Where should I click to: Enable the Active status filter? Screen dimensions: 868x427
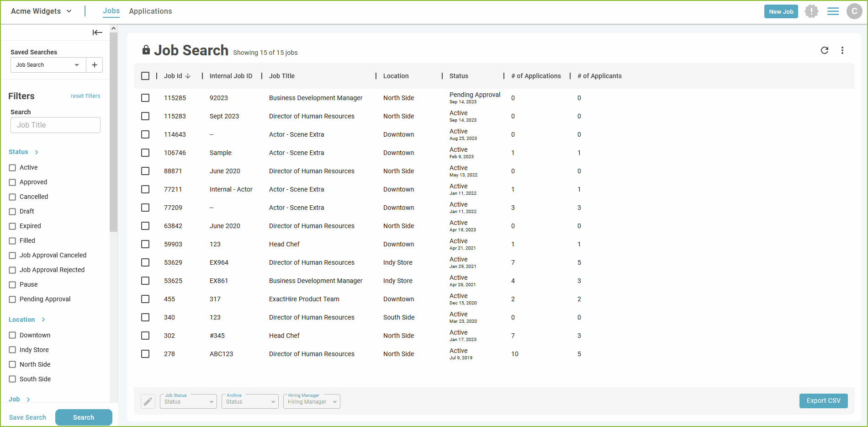(12, 168)
